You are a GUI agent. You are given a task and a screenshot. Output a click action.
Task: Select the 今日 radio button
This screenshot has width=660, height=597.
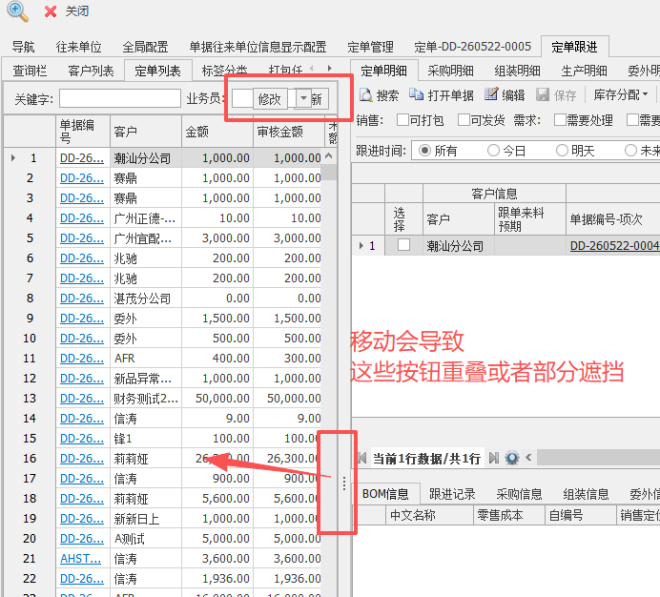[493, 150]
